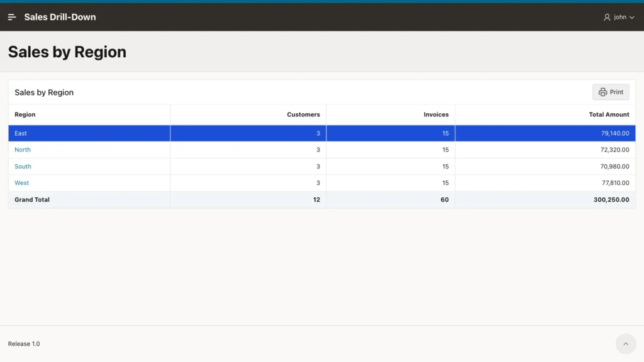Click the invoices count in North row
This screenshot has width=644, height=362.
tap(445, 150)
